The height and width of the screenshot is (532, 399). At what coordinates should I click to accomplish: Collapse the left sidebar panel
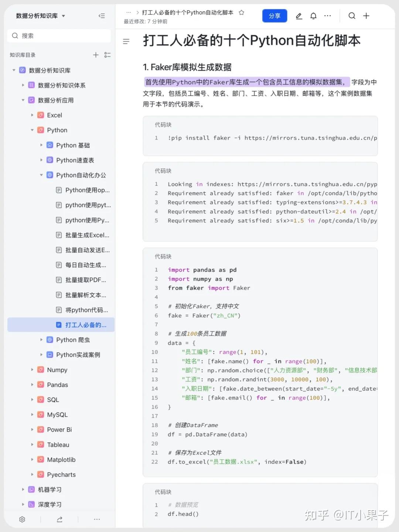[x=102, y=16]
